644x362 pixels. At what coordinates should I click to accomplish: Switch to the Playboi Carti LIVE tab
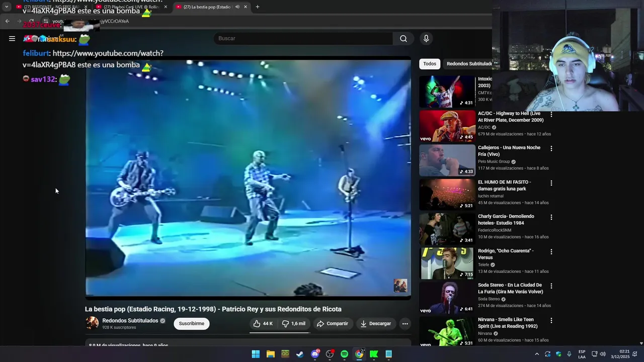tap(132, 7)
